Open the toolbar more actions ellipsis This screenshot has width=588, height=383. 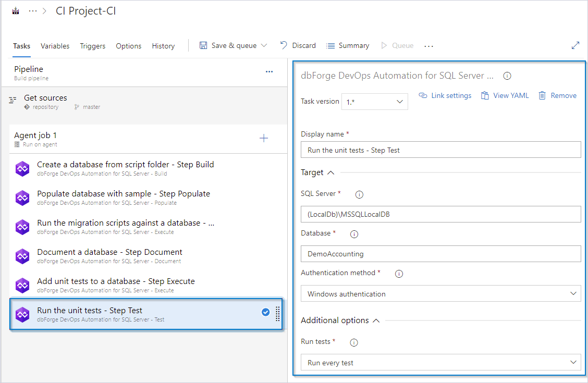[428, 46]
